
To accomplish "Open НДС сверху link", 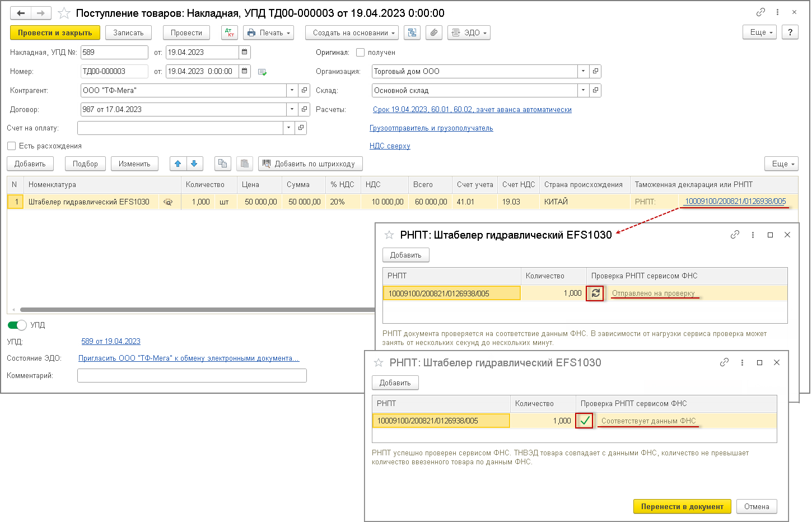I will tap(390, 146).
